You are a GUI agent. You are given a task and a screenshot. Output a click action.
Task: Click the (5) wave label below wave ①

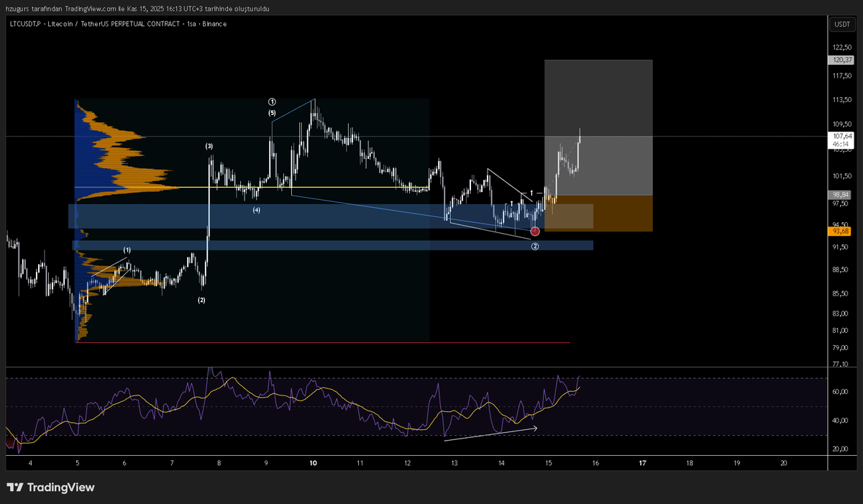(x=271, y=112)
